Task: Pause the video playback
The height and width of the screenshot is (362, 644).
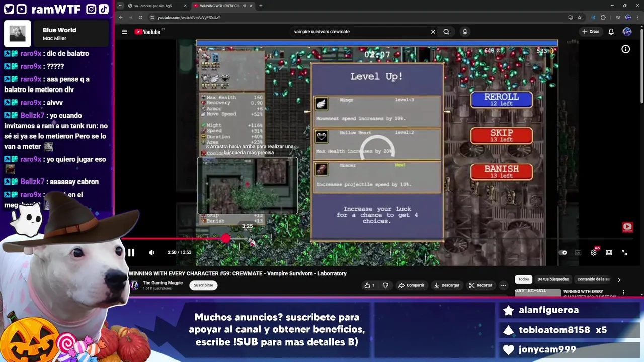Action: 131,253
